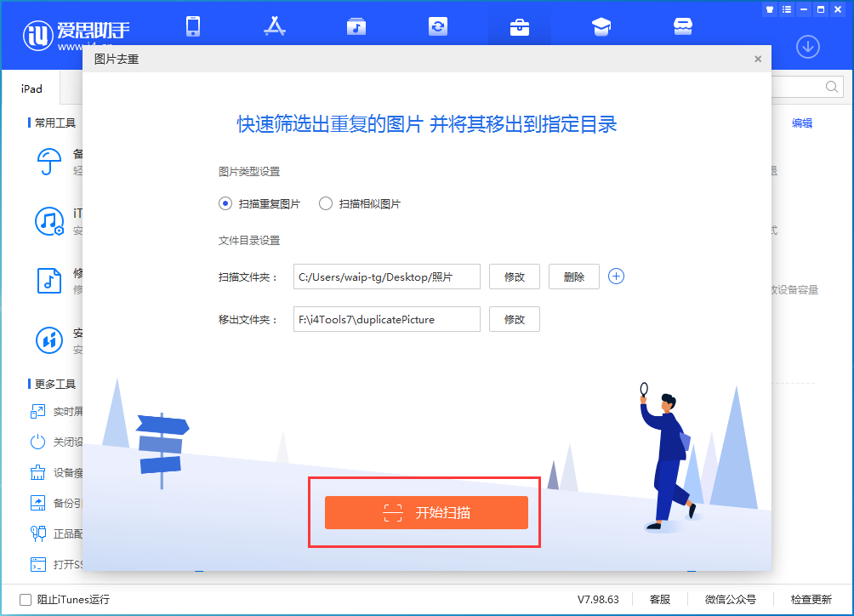Image resolution: width=854 pixels, height=616 pixels.
Task: Click the power off device icon
Action: [x=37, y=442]
